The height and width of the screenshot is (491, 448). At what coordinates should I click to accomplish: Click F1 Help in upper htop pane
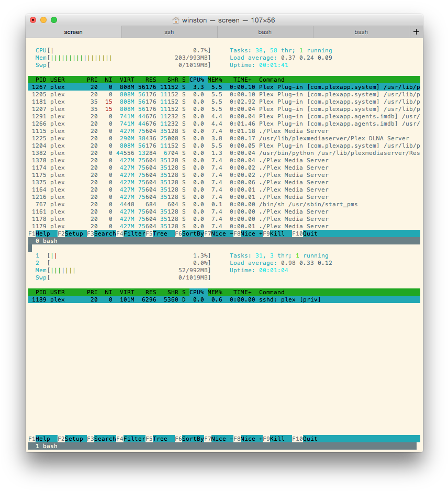(x=43, y=233)
